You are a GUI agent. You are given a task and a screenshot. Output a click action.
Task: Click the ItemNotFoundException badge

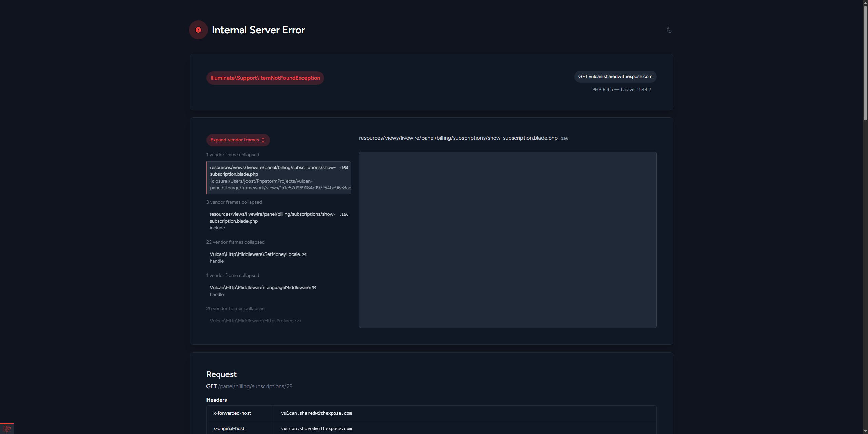click(265, 78)
